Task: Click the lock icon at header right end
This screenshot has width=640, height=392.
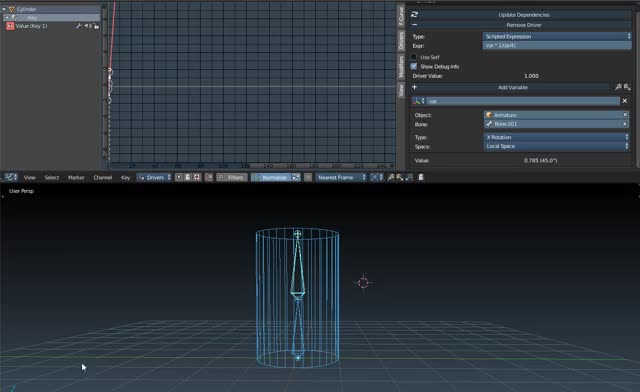Action: click(421, 177)
